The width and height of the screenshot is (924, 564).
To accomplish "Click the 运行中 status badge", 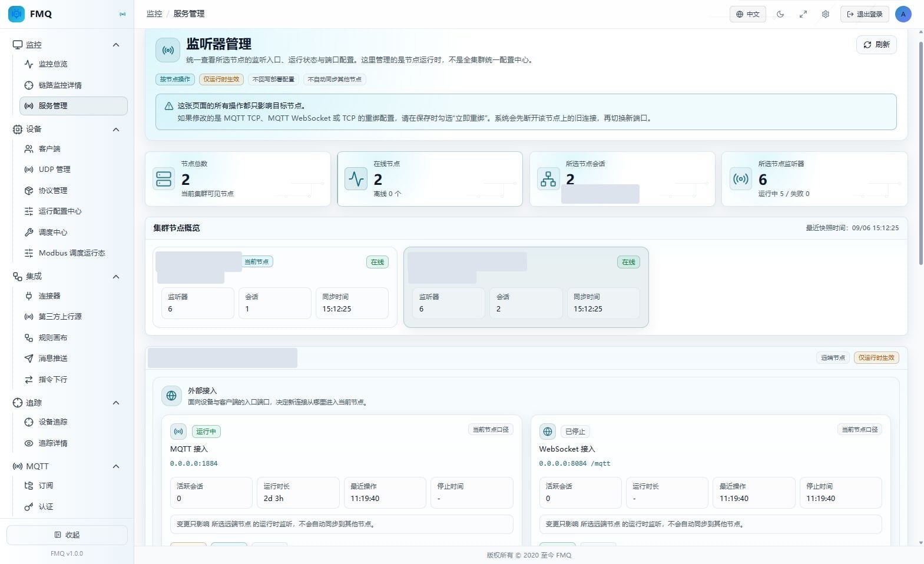I will (x=206, y=432).
